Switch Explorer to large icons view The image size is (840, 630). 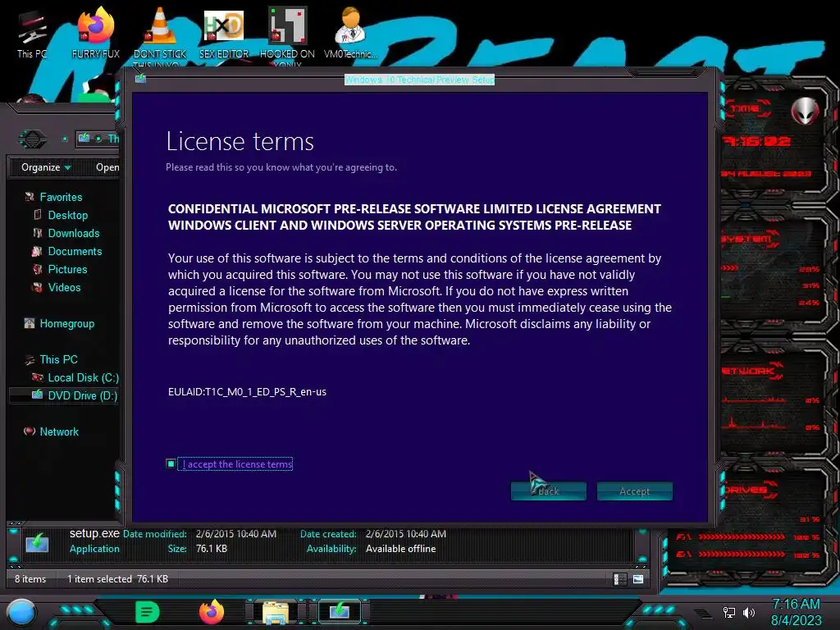pos(638,579)
